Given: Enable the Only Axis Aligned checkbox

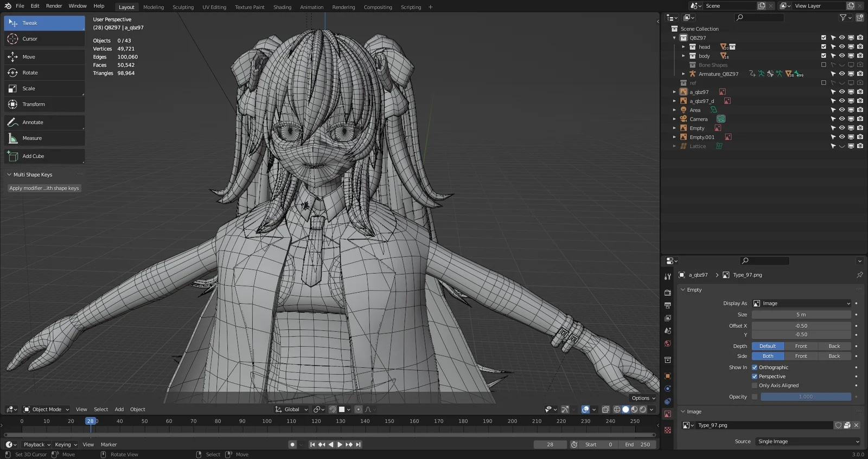Looking at the screenshot, I should click(755, 386).
